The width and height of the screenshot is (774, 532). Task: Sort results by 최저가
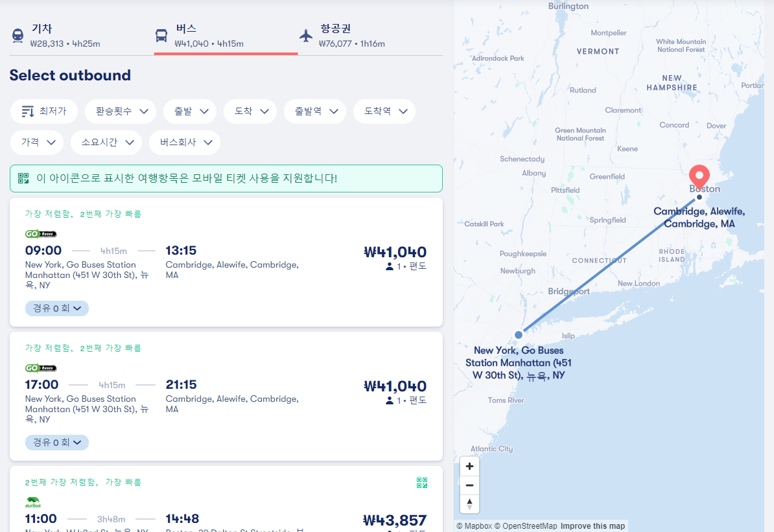[44, 111]
